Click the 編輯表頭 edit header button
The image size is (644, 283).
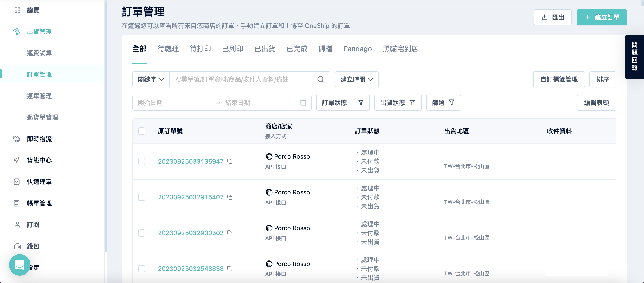pos(596,103)
